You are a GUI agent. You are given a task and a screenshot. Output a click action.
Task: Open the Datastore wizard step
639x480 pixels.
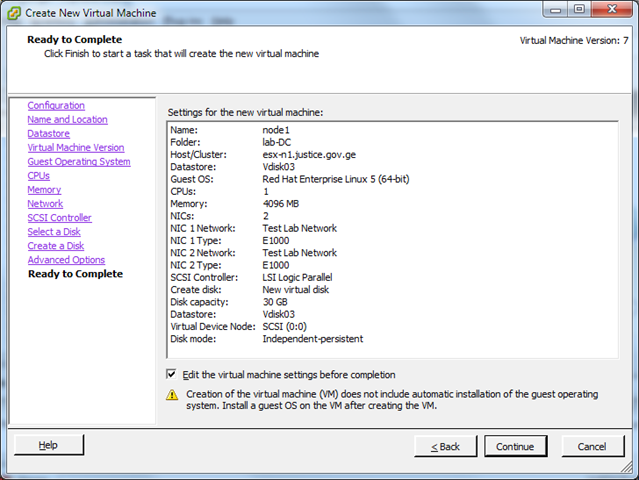click(49, 133)
